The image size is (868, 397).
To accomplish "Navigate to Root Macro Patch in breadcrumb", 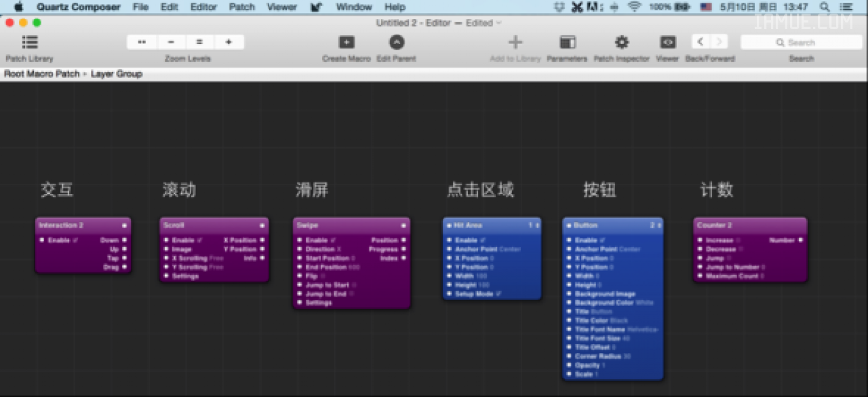I will 42,74.
